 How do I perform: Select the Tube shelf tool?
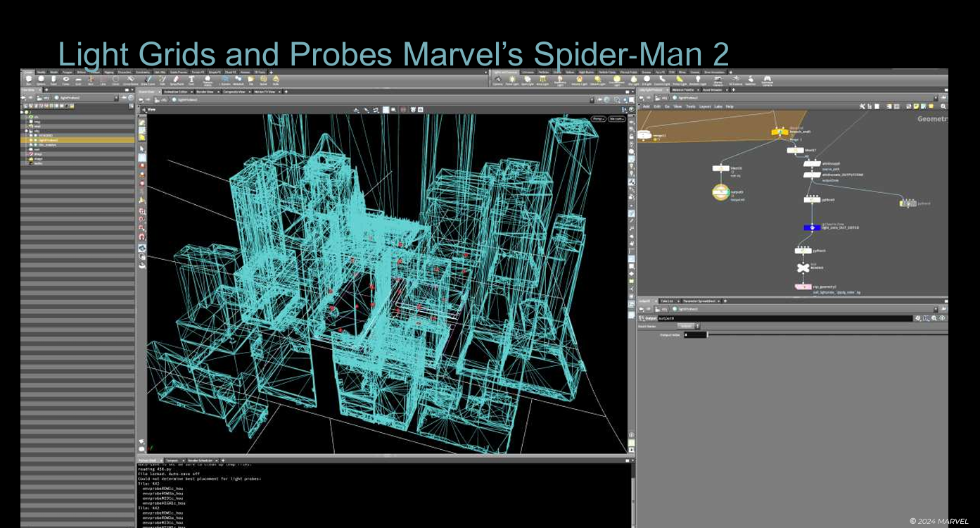pos(53,79)
